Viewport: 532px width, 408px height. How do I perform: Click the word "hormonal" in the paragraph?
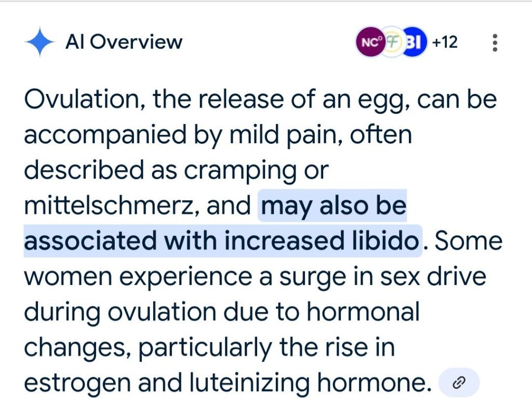point(363,312)
